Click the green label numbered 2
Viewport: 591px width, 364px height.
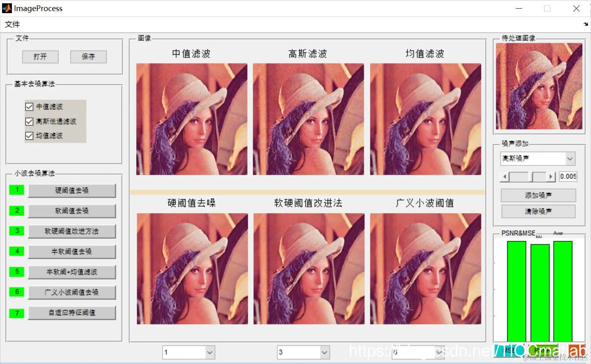17,210
